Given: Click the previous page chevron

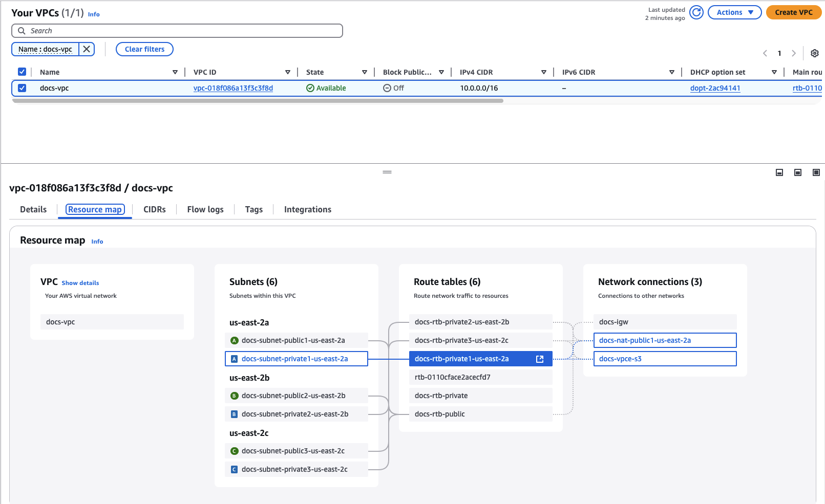Looking at the screenshot, I should pyautogui.click(x=765, y=53).
